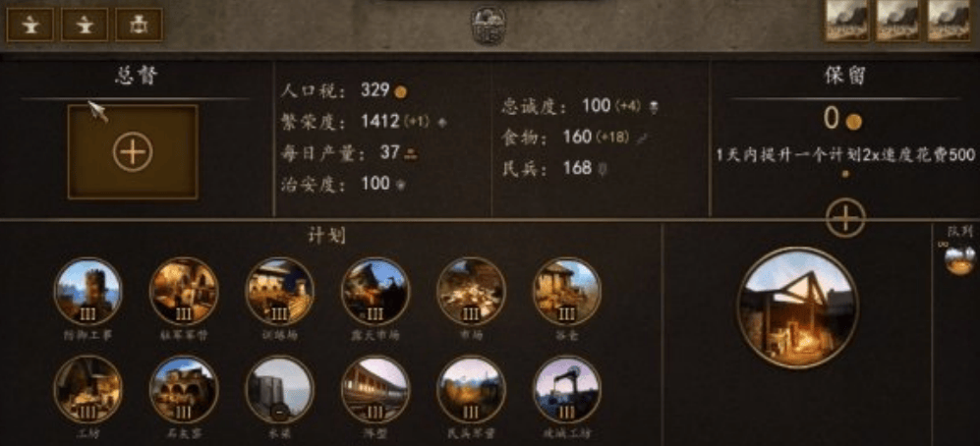Click the queued project under 队列
Viewport: 980px width, 446px height.
tap(960, 260)
